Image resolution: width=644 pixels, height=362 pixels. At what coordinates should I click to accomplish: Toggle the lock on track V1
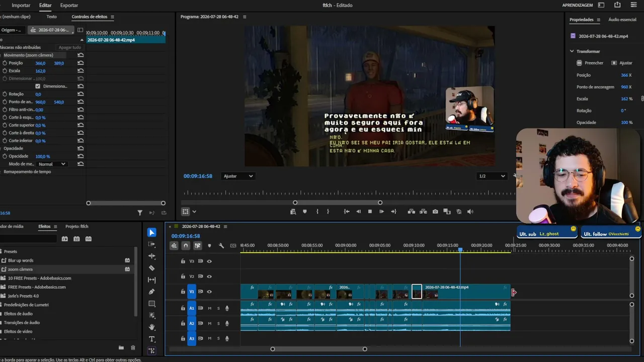pyautogui.click(x=183, y=292)
